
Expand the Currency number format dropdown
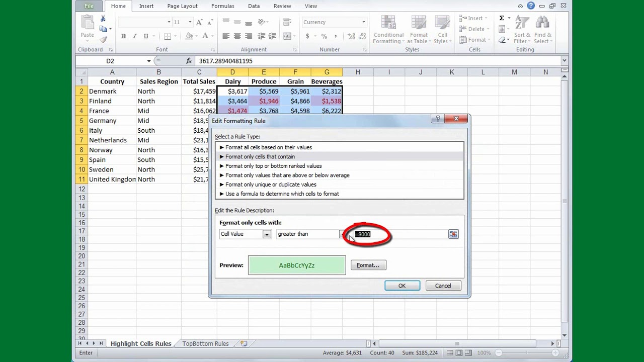point(363,22)
